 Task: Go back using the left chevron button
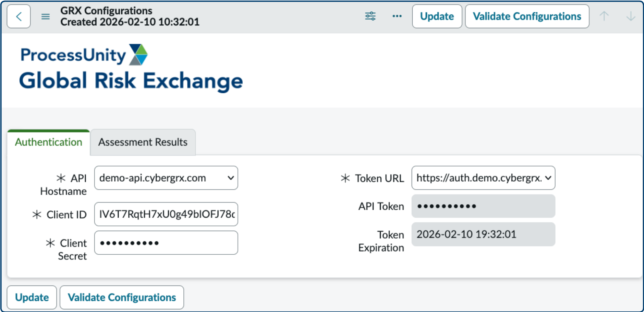[19, 16]
